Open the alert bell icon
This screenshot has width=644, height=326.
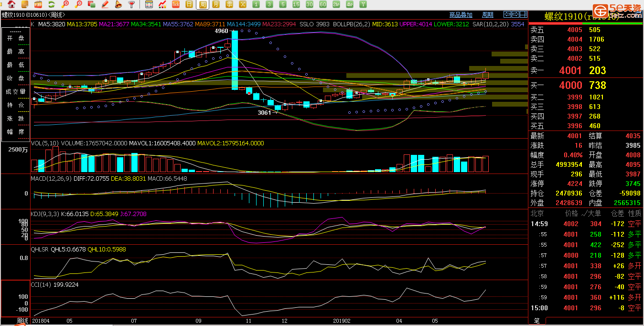pyautogui.click(x=118, y=4)
